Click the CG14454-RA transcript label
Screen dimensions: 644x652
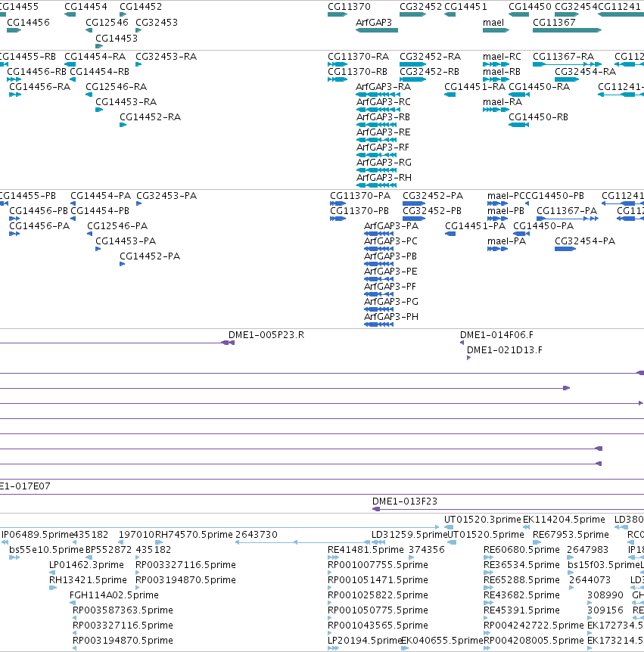[x=95, y=57]
